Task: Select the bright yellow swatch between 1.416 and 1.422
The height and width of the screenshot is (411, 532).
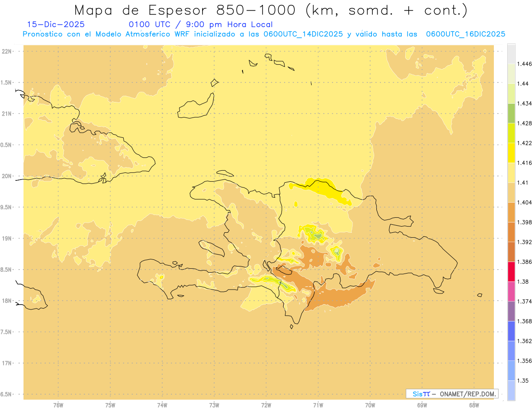Action: (x=511, y=153)
